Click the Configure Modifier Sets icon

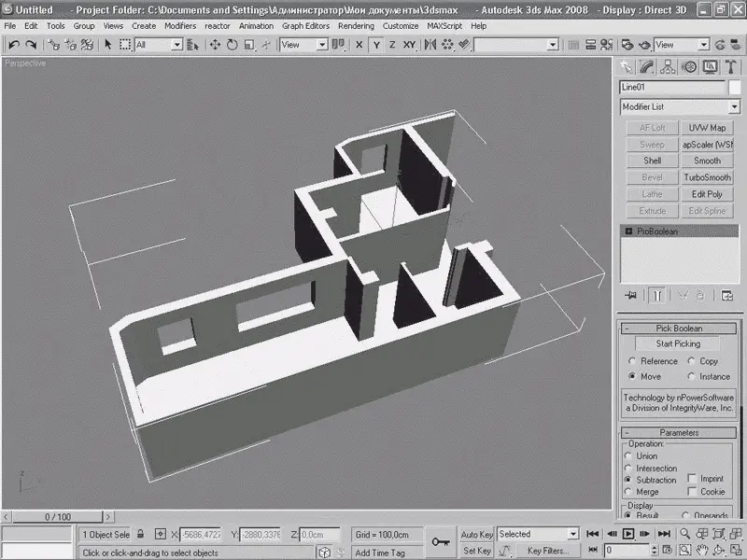[x=727, y=295]
